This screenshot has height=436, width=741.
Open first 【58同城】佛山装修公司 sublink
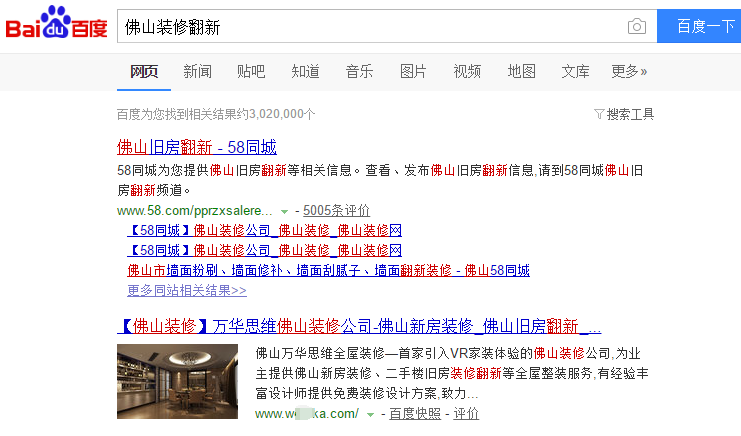(265, 231)
